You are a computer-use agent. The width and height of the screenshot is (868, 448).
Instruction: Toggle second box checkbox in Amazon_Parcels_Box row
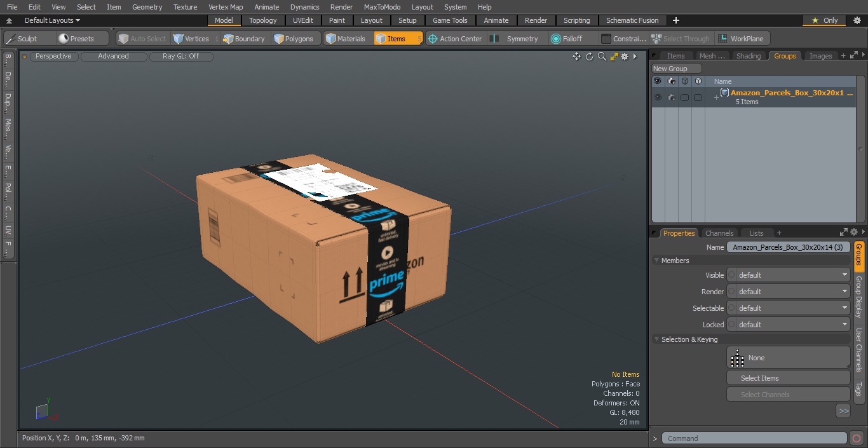pyautogui.click(x=698, y=97)
